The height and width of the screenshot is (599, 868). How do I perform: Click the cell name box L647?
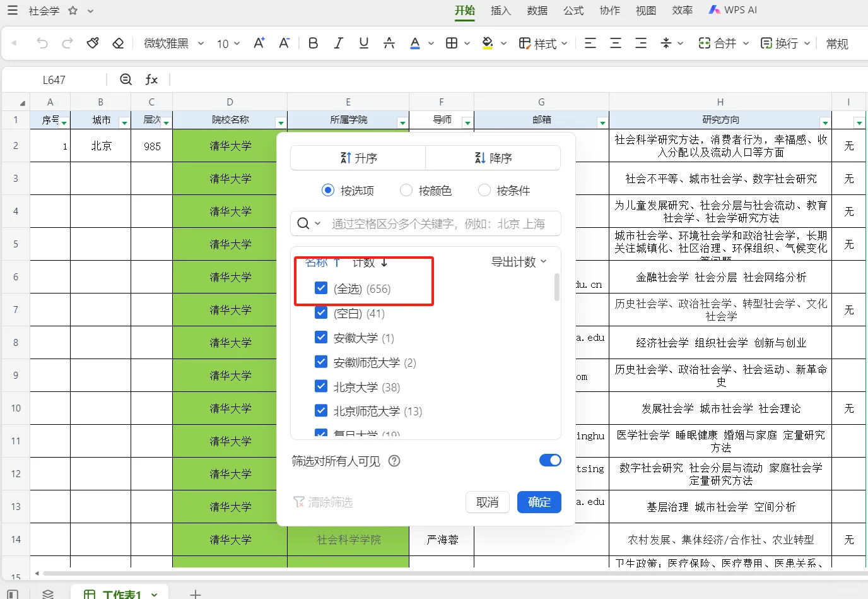click(x=54, y=80)
